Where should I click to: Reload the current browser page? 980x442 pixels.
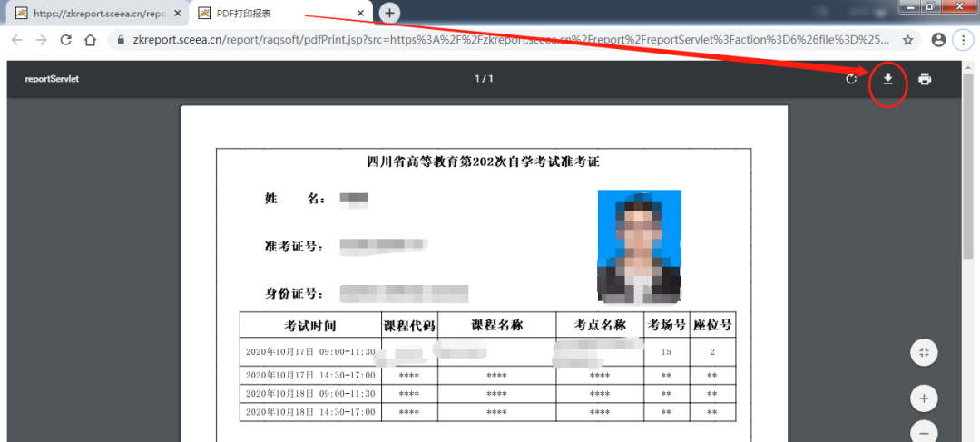(x=65, y=40)
